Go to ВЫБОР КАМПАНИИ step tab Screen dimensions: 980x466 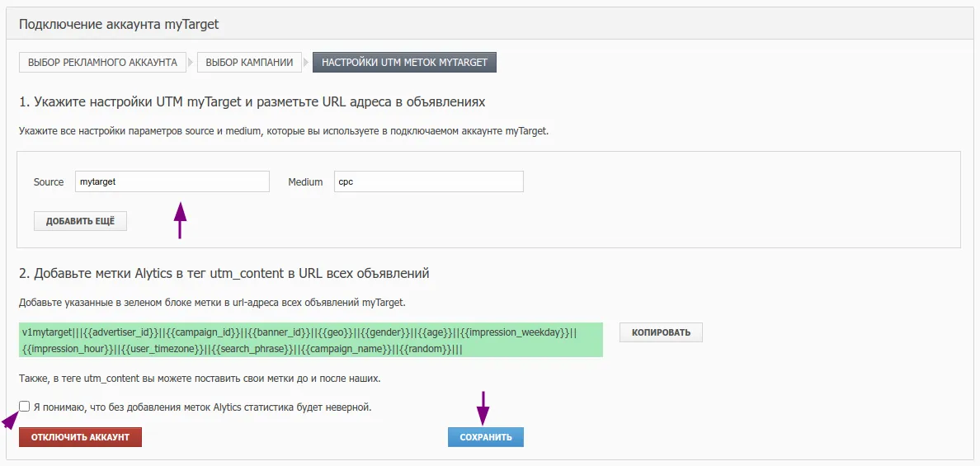tap(249, 63)
